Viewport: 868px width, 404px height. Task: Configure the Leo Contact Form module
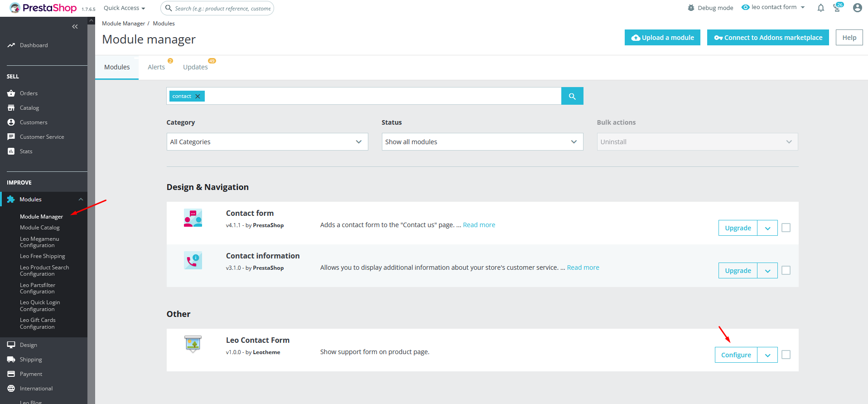tap(736, 355)
